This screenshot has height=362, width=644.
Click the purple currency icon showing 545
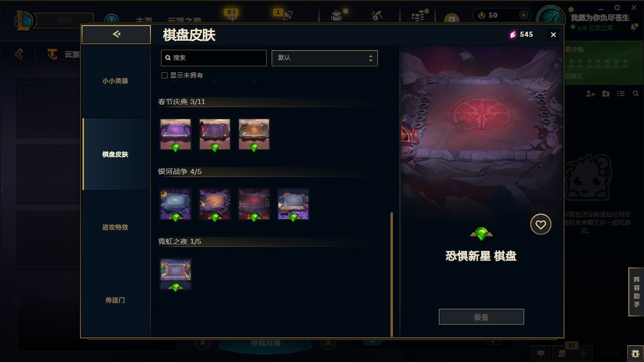point(513,34)
